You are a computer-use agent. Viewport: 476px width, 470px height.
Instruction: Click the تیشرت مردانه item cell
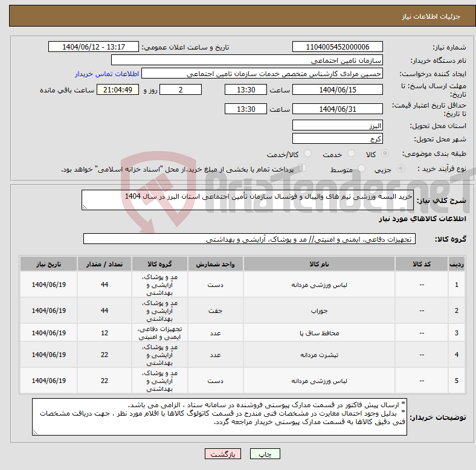click(x=319, y=355)
